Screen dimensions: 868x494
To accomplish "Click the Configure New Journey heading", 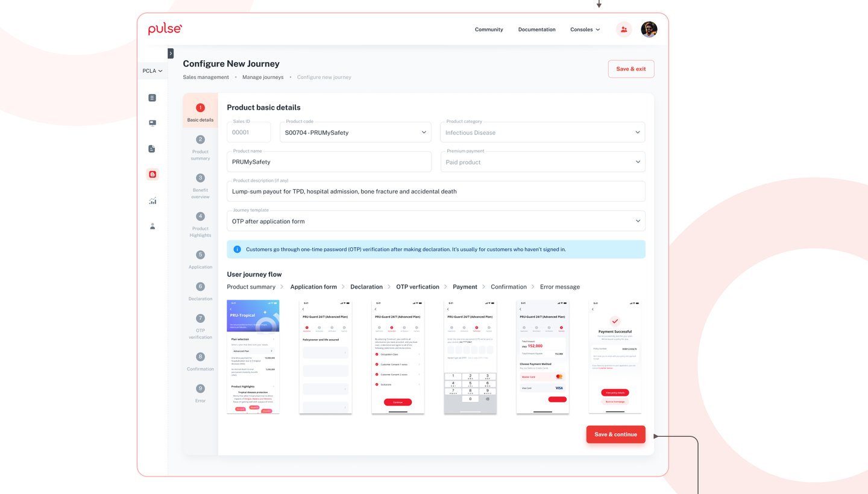I will [231, 64].
